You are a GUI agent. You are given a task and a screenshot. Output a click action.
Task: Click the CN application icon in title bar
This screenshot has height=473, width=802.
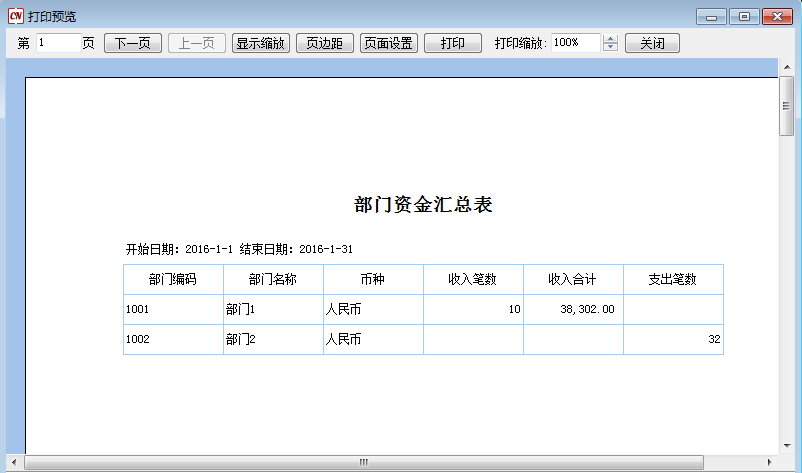coord(15,16)
